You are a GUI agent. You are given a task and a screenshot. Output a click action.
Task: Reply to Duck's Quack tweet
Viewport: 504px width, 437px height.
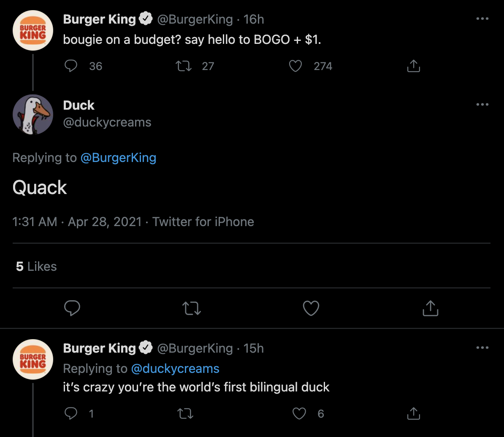pos(72,308)
